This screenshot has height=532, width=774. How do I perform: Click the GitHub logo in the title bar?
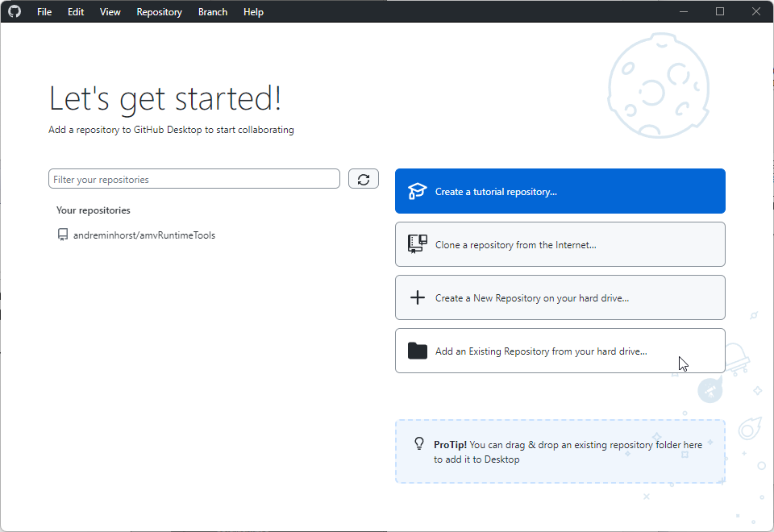14,11
